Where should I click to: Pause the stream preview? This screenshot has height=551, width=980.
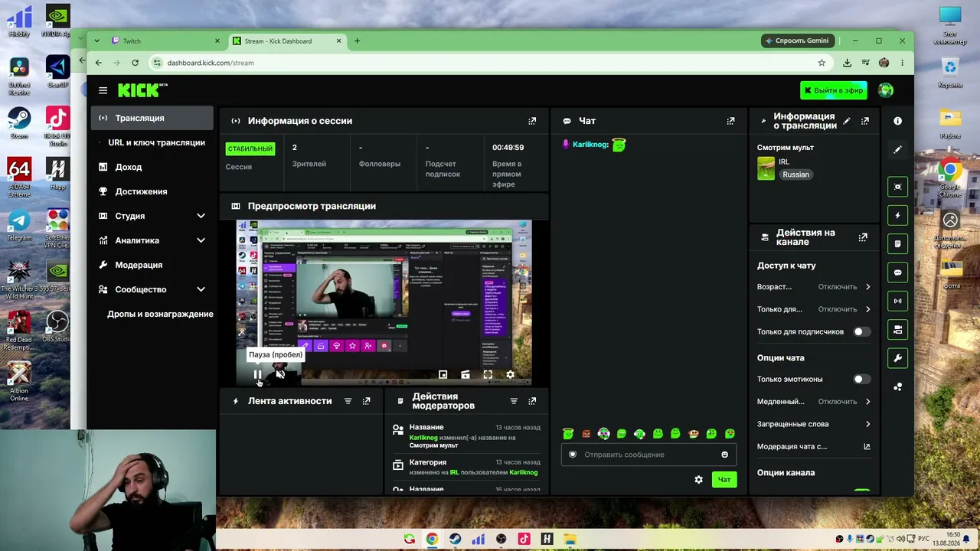click(258, 374)
